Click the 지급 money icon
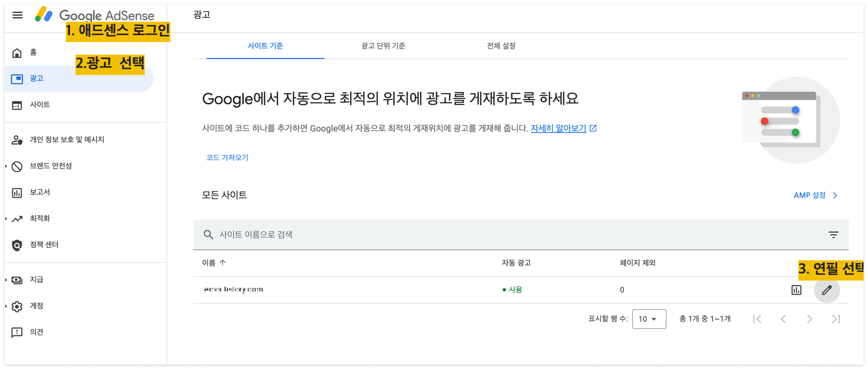This screenshot has width=868, height=369. 17,280
